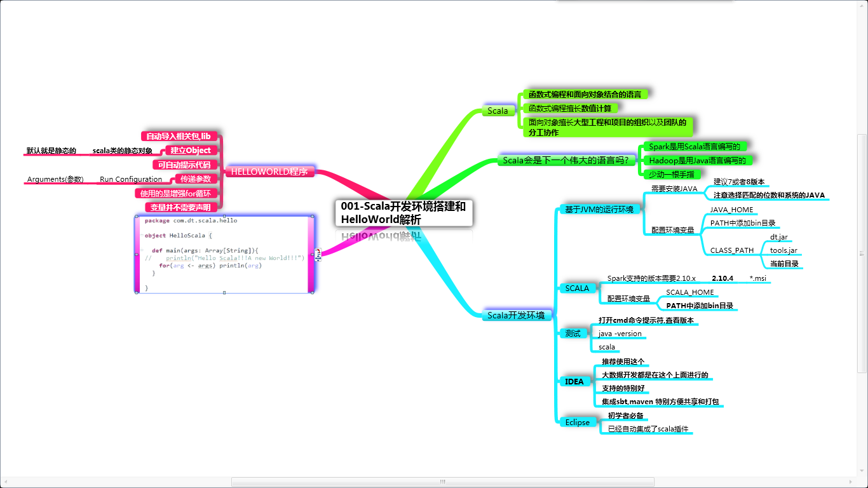Click the tools.jar node
This screenshot has width=868, height=488.
point(783,250)
